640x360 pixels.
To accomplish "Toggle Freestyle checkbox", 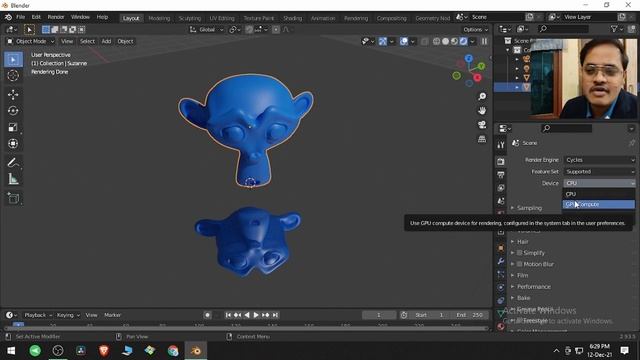I will pos(519,321).
